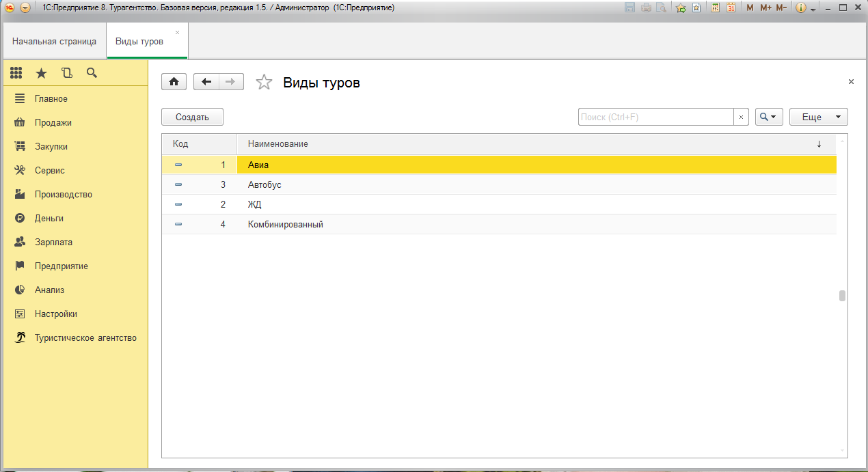Open the Предприятие section
Image resolution: width=868 pixels, height=472 pixels.
(62, 266)
